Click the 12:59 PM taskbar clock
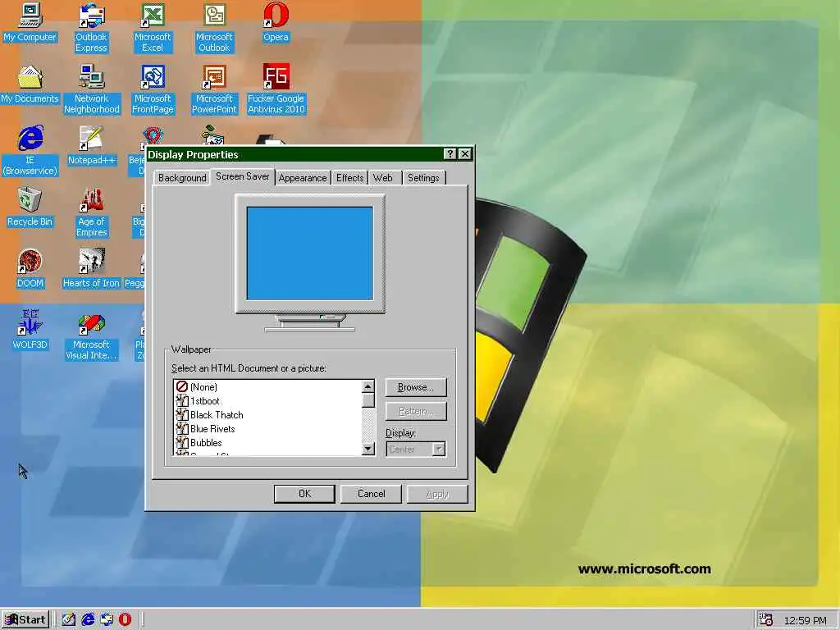840x630 pixels. (x=805, y=620)
